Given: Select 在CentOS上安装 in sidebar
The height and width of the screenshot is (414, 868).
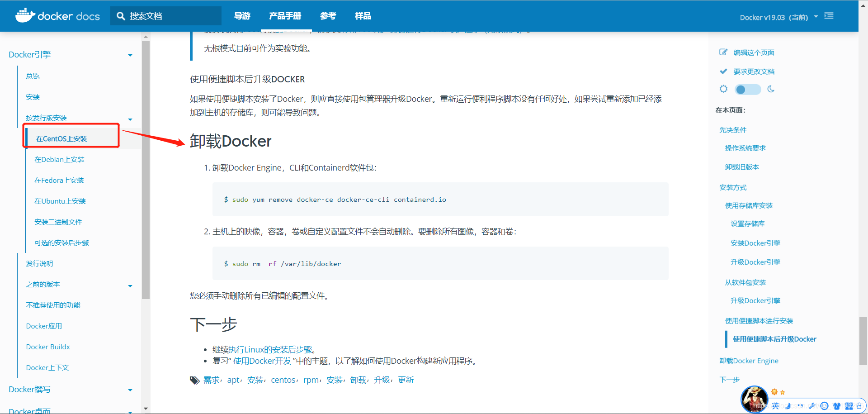Looking at the screenshot, I should 61,138.
